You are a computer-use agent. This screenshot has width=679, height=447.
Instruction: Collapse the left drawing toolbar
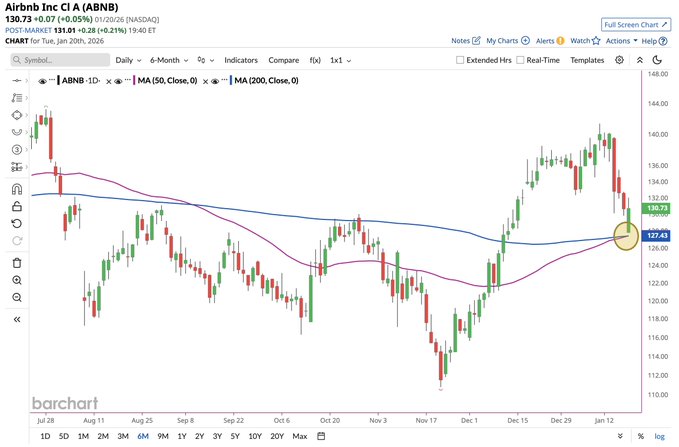(17, 319)
